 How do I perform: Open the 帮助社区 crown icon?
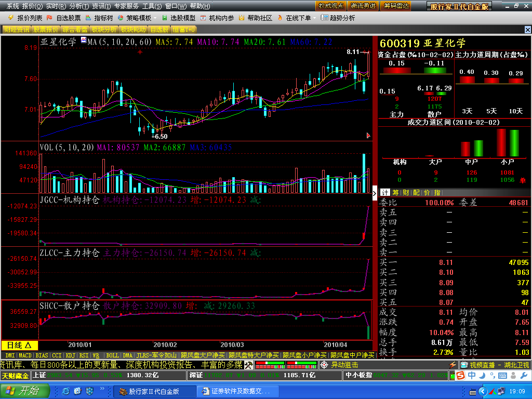coord(241,18)
